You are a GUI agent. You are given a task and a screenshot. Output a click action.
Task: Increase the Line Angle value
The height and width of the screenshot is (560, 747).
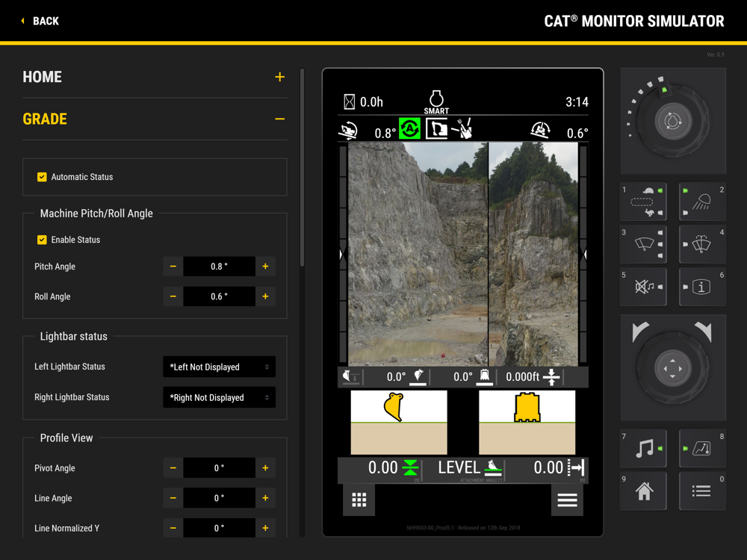pos(265,497)
